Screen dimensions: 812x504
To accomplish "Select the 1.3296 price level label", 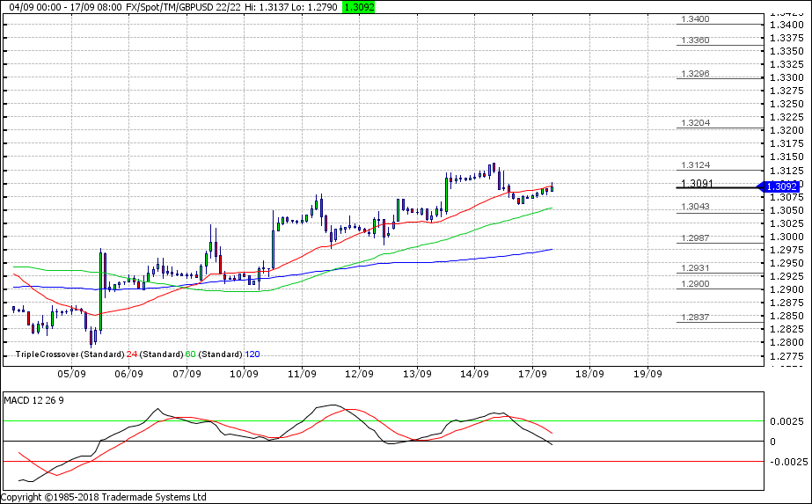I will point(695,74).
